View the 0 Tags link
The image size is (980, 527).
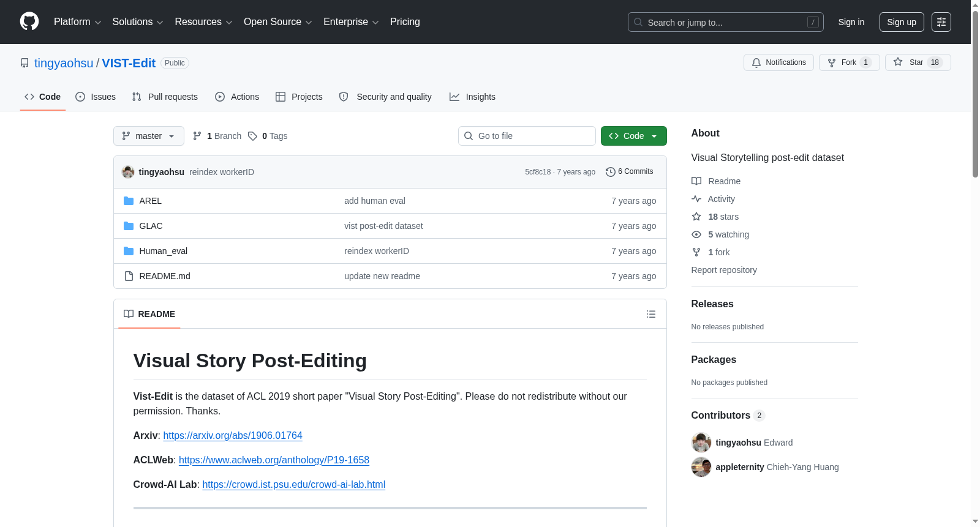coord(268,136)
